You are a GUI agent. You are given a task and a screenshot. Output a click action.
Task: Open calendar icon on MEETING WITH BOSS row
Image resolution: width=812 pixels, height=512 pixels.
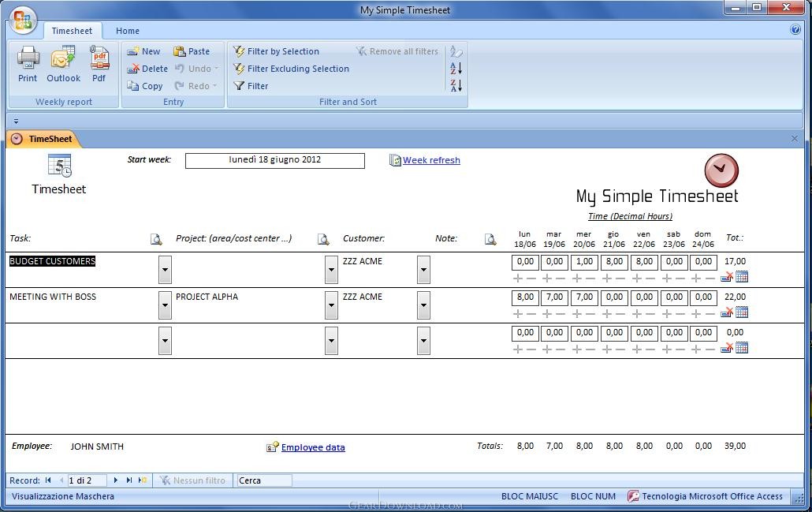742,312
